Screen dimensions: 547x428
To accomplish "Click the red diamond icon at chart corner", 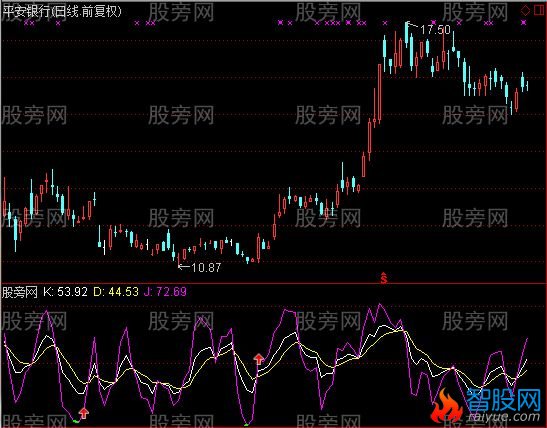I will coord(525,10).
